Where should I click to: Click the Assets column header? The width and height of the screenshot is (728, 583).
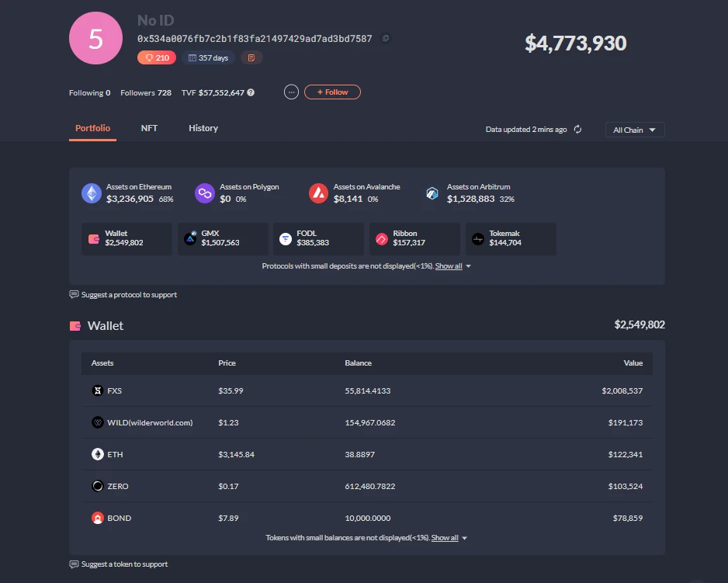102,363
